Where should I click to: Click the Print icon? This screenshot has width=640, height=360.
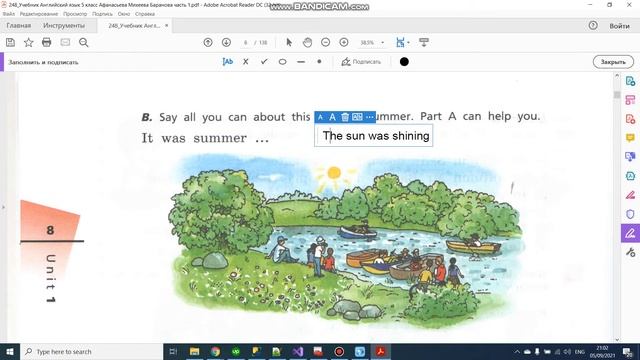tap(47, 42)
